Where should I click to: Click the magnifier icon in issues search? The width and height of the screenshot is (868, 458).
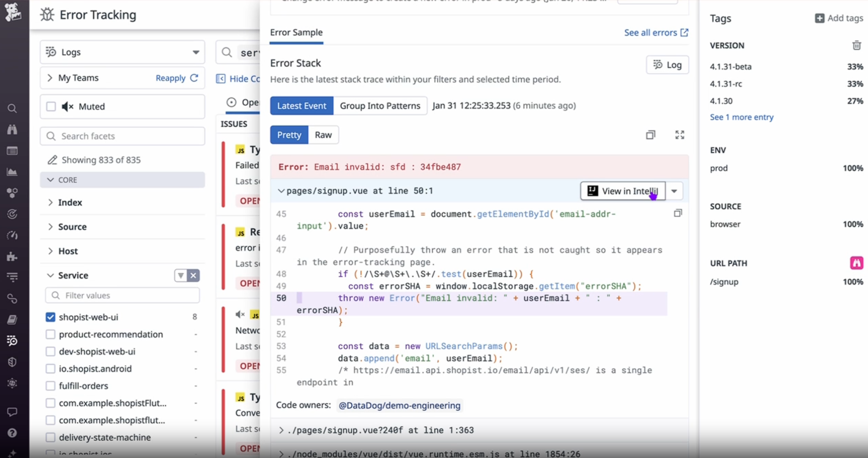[227, 53]
